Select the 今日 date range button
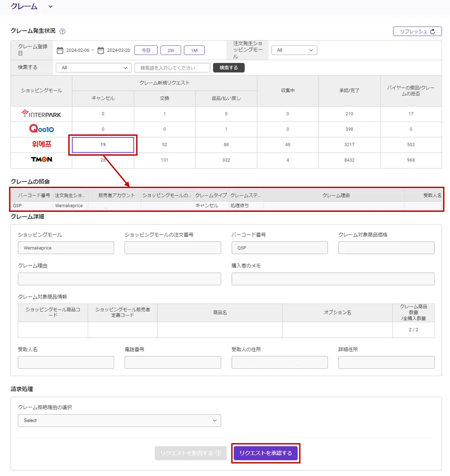This screenshot has width=450, height=476. [x=146, y=51]
